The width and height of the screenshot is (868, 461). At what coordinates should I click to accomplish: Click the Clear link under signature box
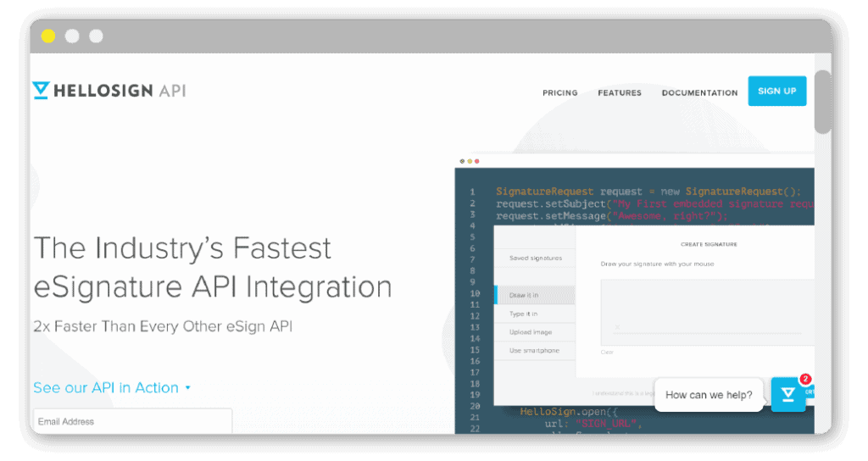pyautogui.click(x=607, y=352)
